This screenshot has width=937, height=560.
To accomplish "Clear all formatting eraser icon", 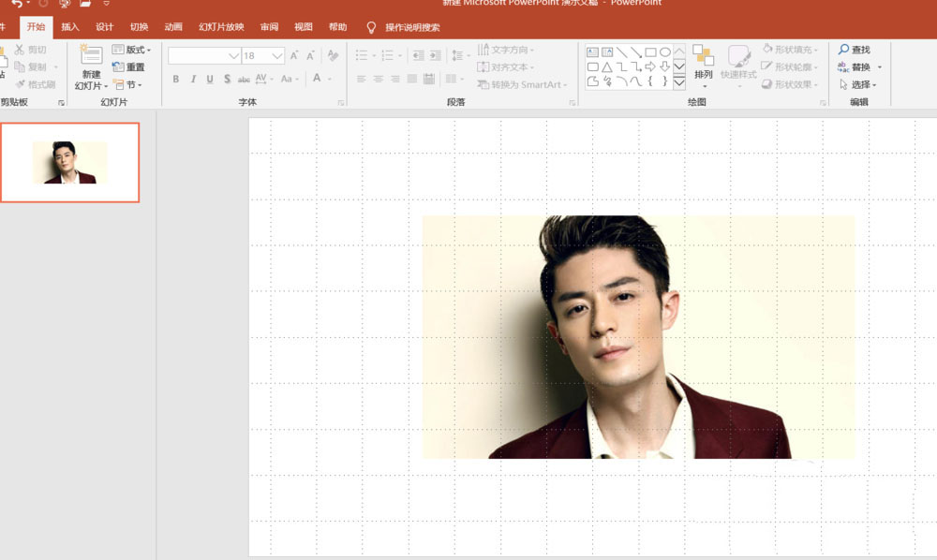I will [x=333, y=55].
